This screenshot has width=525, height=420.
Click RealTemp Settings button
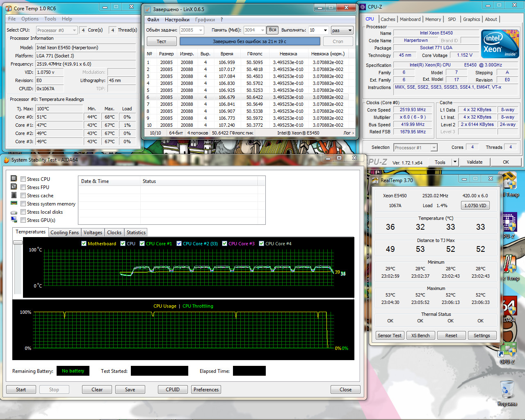482,336
